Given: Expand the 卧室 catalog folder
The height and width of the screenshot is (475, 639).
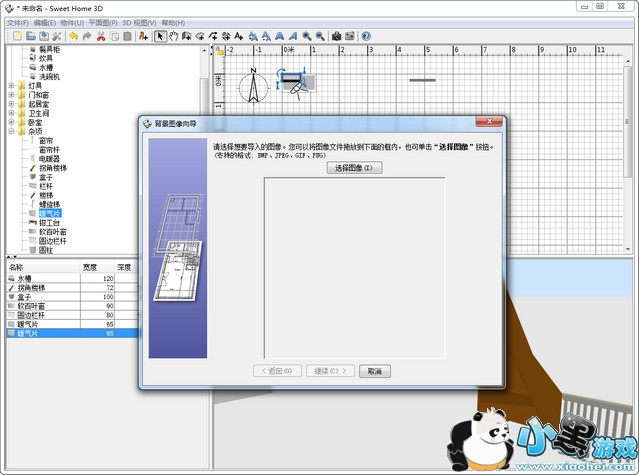Looking at the screenshot, I should tap(11, 122).
